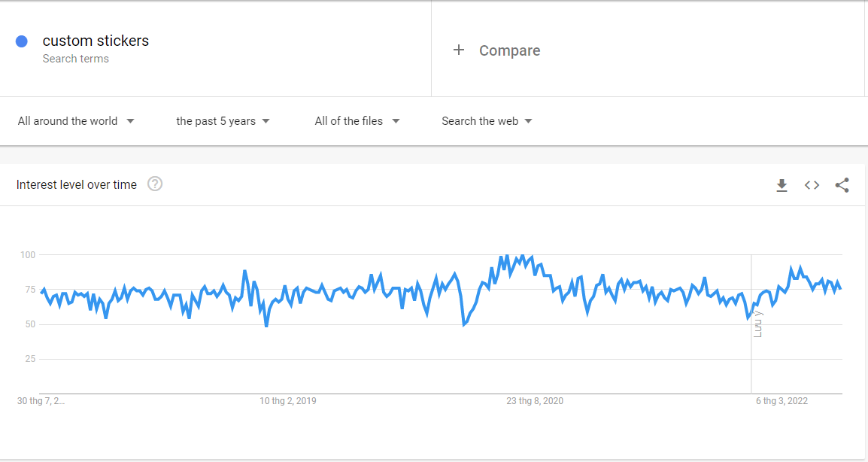Open the All around the world dropdown
Viewport: 868px width, 462px height.
pos(76,121)
